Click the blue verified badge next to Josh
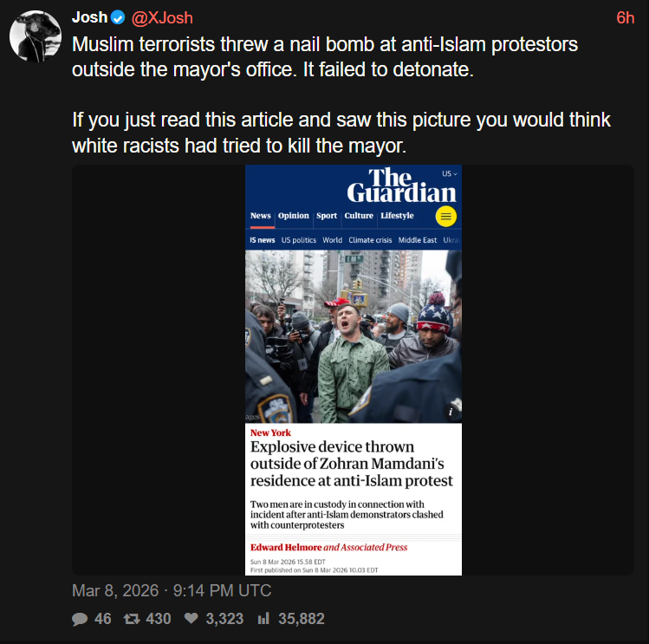 118,18
